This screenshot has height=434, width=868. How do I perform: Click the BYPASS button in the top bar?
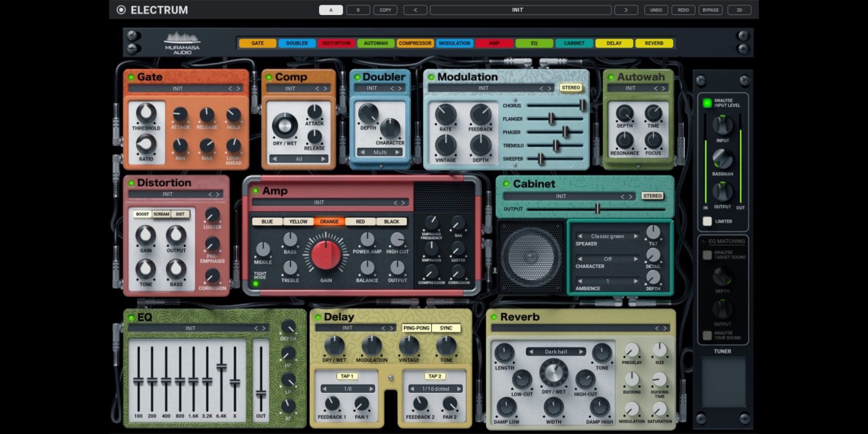[x=710, y=10]
